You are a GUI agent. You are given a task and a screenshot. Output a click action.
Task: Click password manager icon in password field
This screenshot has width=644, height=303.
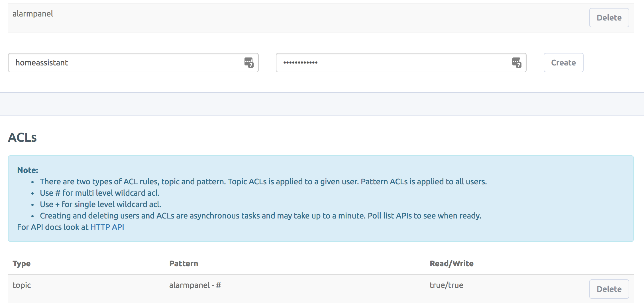pyautogui.click(x=517, y=63)
